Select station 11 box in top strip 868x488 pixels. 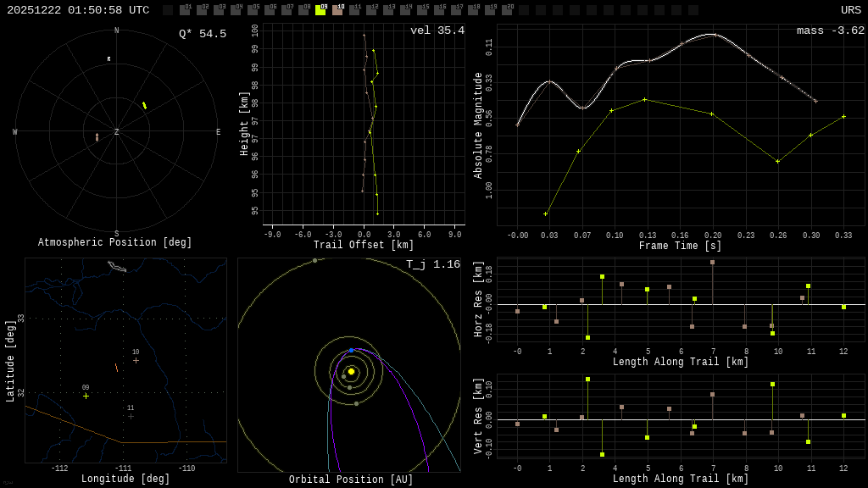[x=354, y=10]
